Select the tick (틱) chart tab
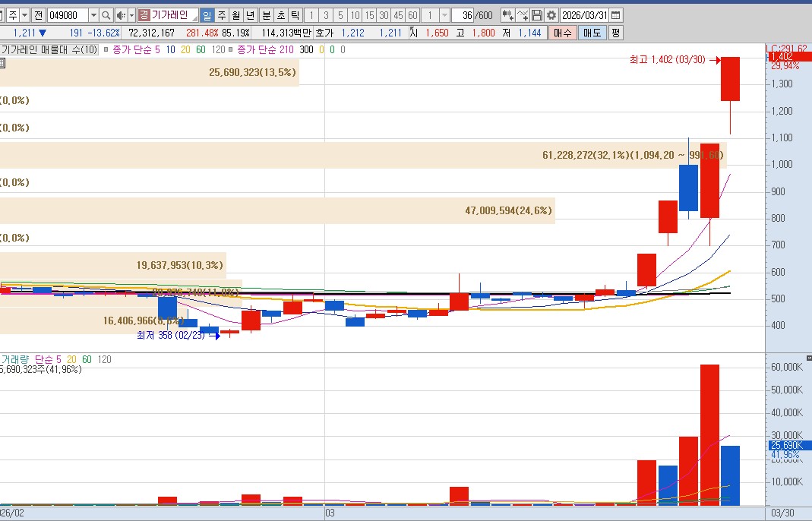 [x=295, y=15]
